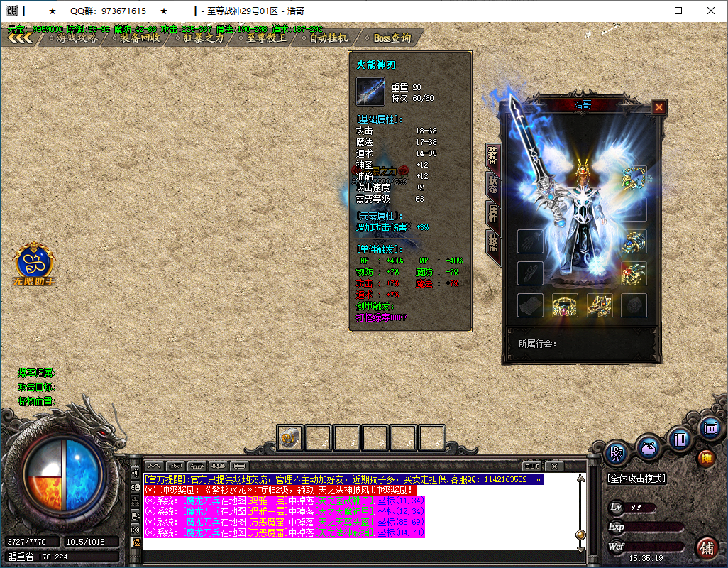Switch to the 状态 status tab
The image size is (728, 568).
[492, 185]
